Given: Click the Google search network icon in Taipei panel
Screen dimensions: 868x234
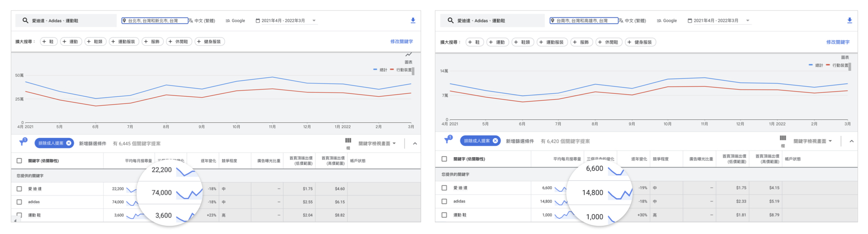Looking at the screenshot, I should (228, 21).
